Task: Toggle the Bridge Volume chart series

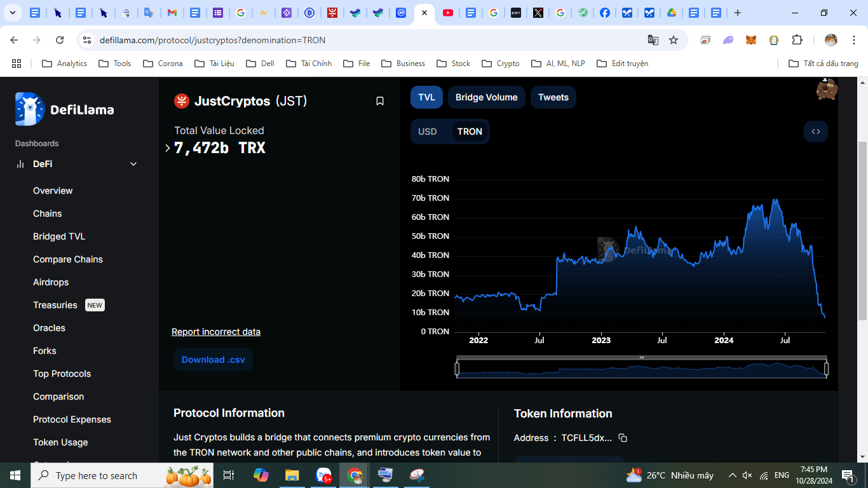Action: 487,97
